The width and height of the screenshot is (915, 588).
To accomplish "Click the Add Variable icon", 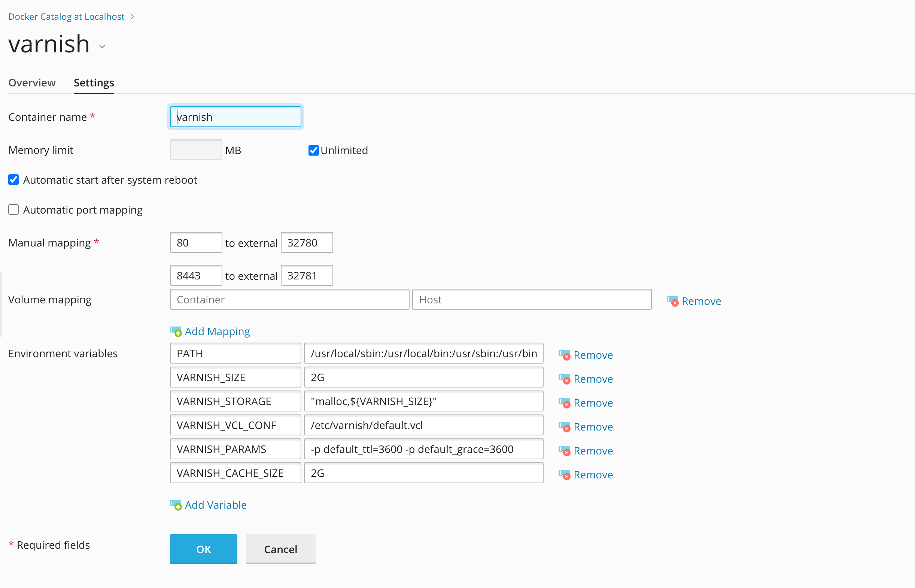I will (x=176, y=505).
